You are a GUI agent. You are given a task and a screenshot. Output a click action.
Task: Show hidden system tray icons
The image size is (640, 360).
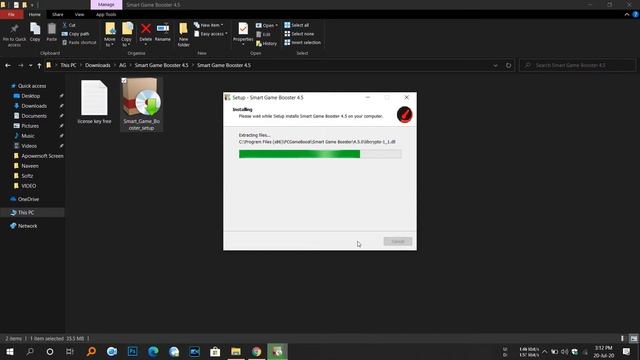pyautogui.click(x=544, y=351)
